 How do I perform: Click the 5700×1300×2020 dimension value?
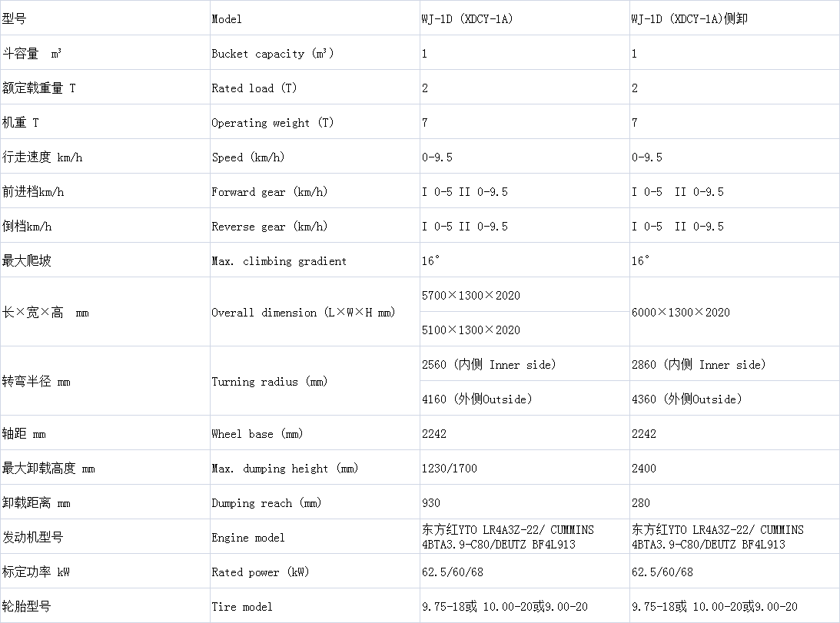(470, 296)
